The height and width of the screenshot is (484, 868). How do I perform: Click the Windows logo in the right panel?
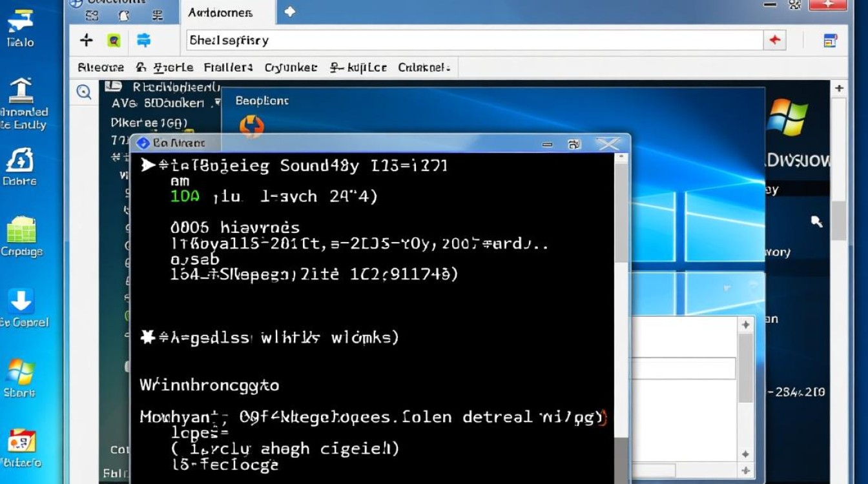[787, 117]
